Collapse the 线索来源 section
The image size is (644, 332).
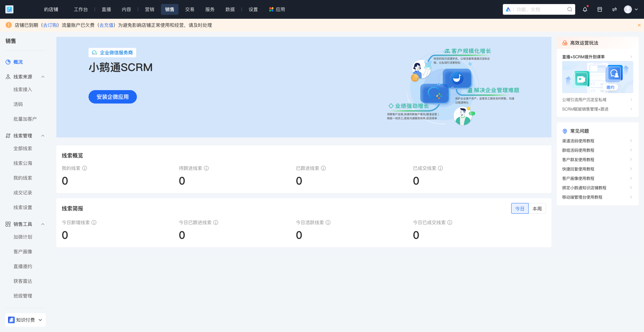(x=43, y=77)
